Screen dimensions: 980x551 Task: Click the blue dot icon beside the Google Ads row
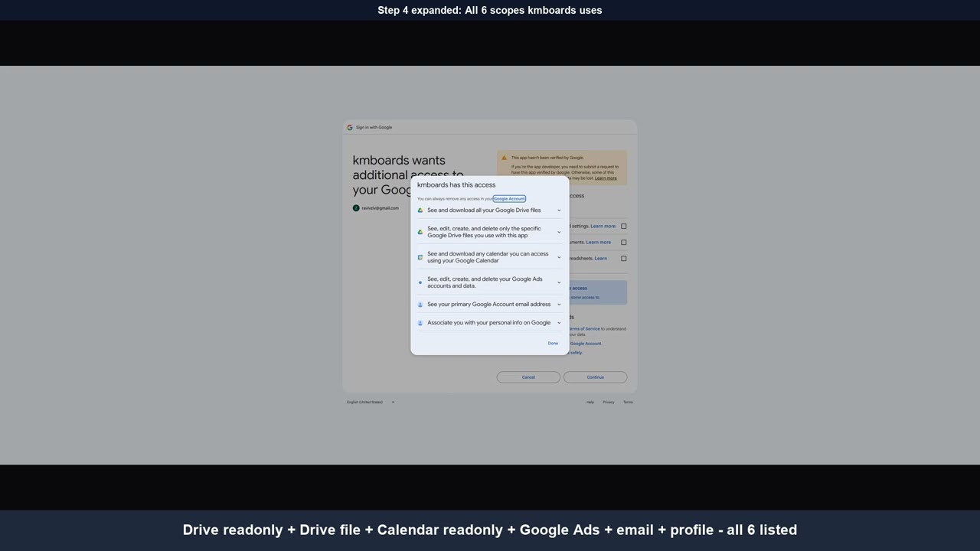coord(420,282)
